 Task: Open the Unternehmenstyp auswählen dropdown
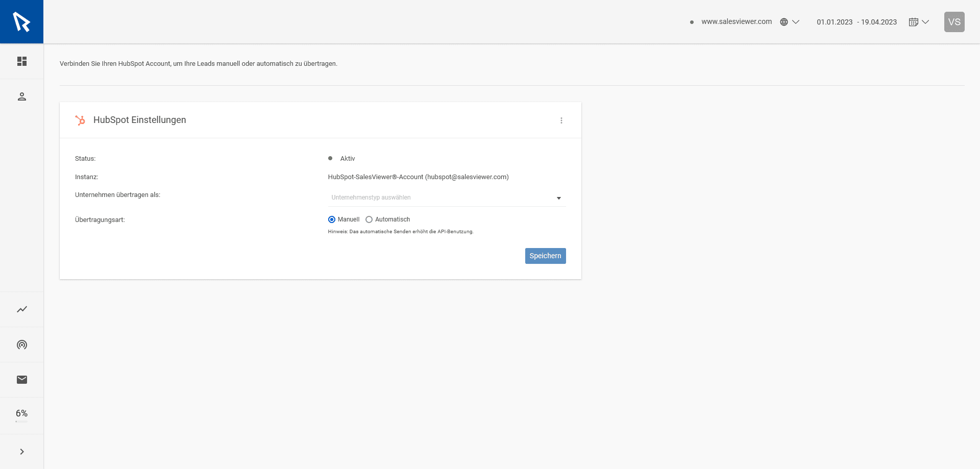pos(446,198)
